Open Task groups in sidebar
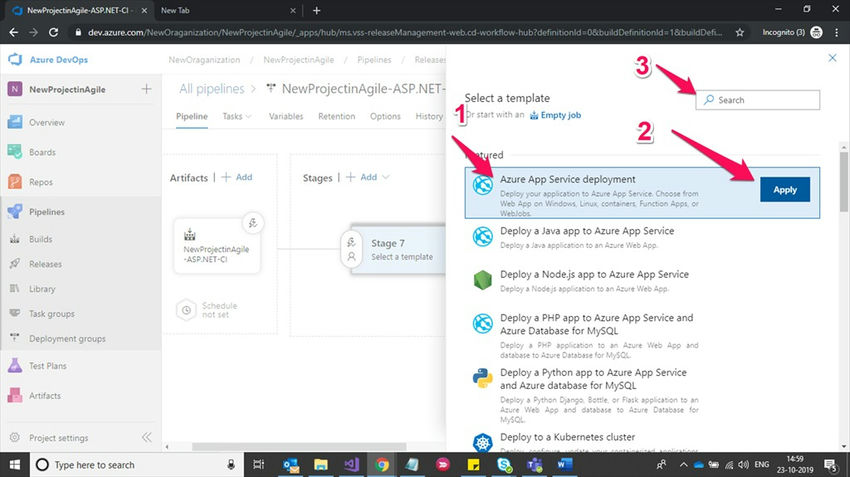Screen dimensions: 850x477 [51, 314]
